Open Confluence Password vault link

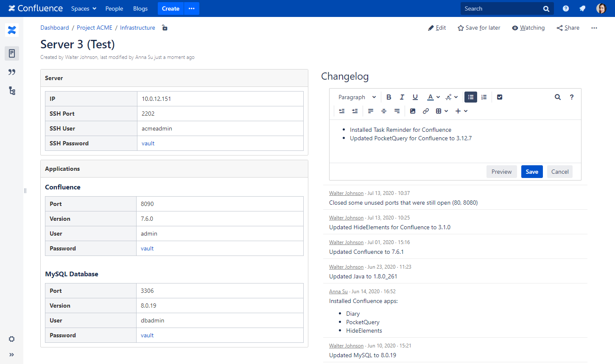tap(147, 248)
